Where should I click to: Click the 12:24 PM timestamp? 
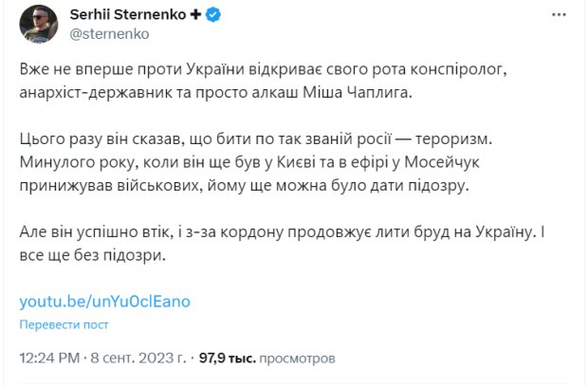[52, 359]
